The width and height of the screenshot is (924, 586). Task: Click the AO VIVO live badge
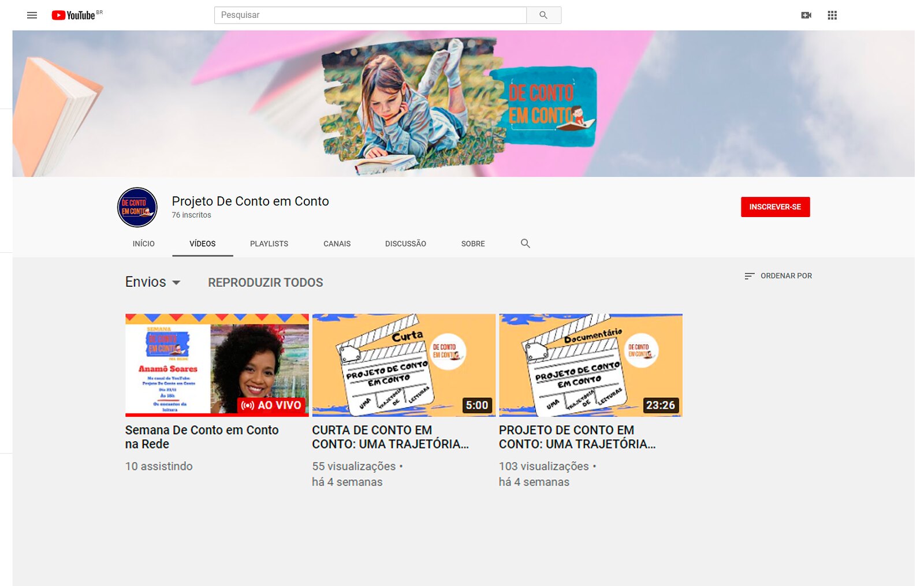271,405
